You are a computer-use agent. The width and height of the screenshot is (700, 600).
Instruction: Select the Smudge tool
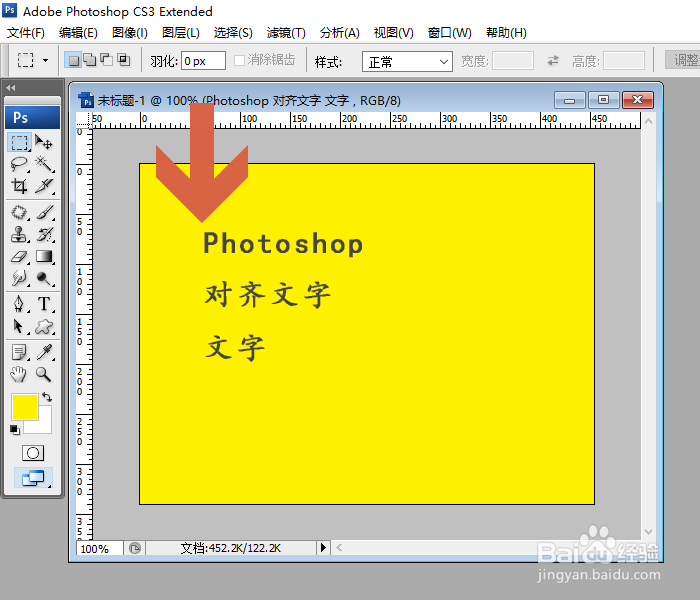coord(19,278)
